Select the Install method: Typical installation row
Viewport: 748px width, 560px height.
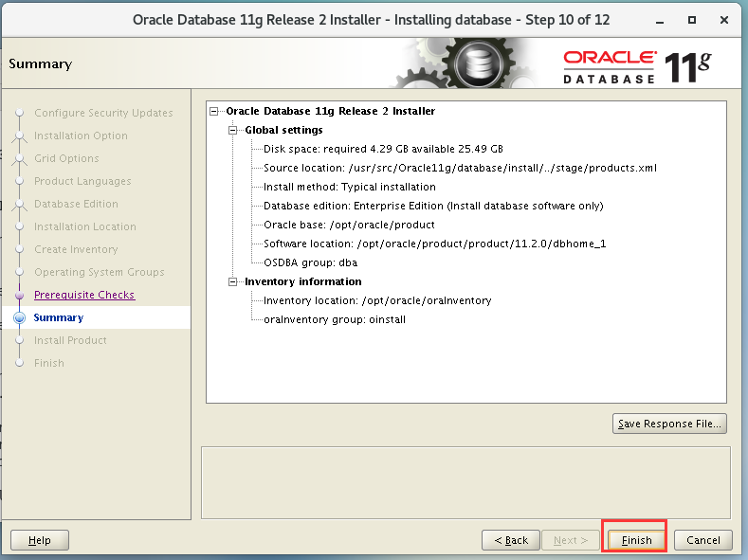click(350, 187)
